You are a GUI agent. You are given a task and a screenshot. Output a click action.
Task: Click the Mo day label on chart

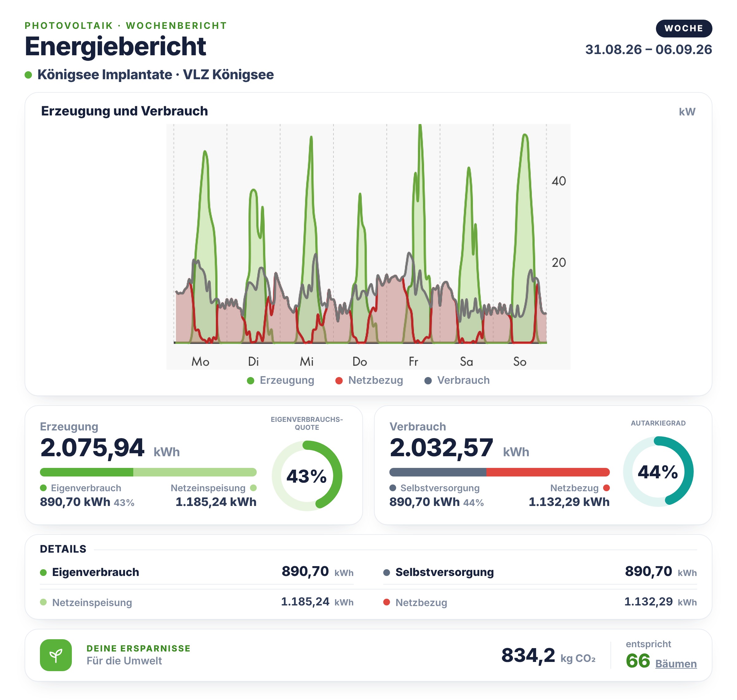[201, 361]
